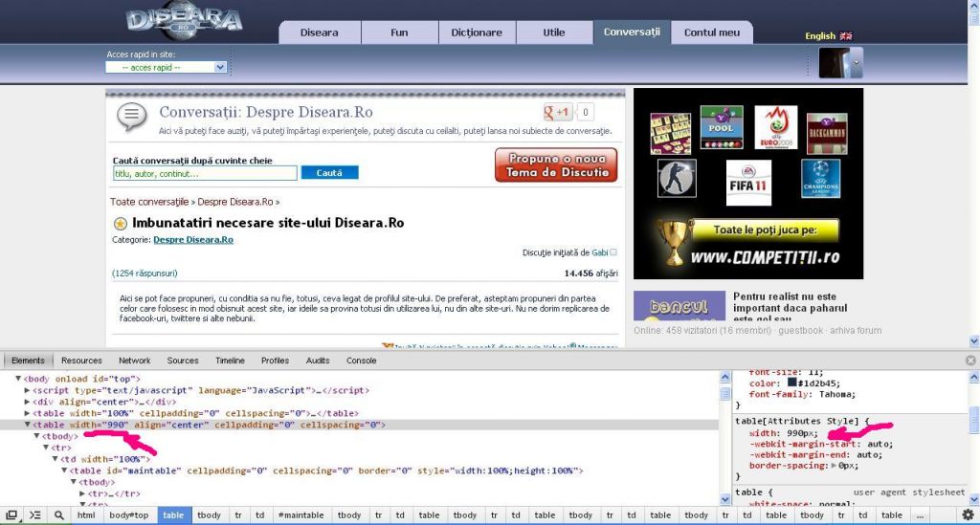The height and width of the screenshot is (525, 980).
Task: Open the 'acces rapid' dropdown
Action: tap(166, 67)
